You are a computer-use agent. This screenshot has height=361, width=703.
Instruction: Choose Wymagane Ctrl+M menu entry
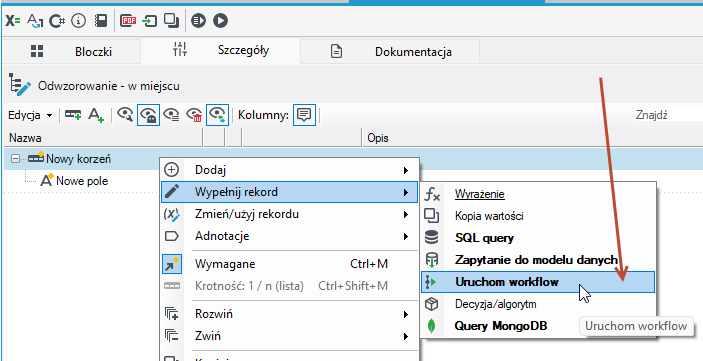pyautogui.click(x=290, y=264)
